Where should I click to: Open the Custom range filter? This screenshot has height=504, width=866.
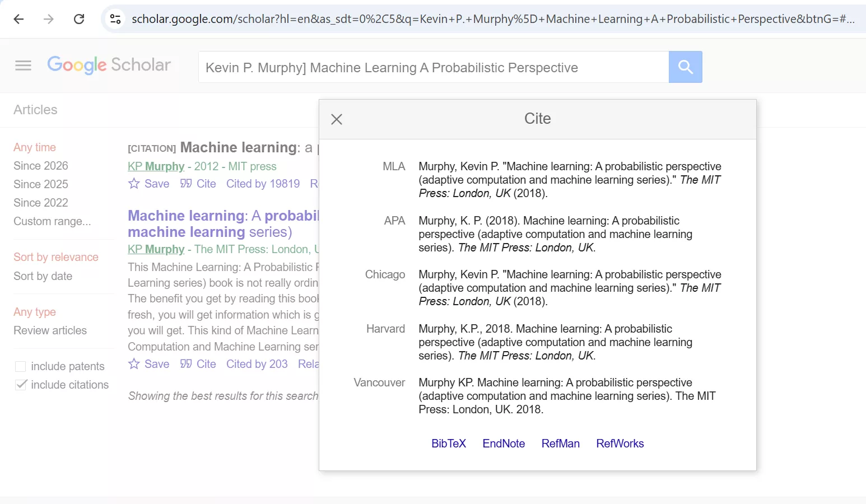[x=52, y=221]
